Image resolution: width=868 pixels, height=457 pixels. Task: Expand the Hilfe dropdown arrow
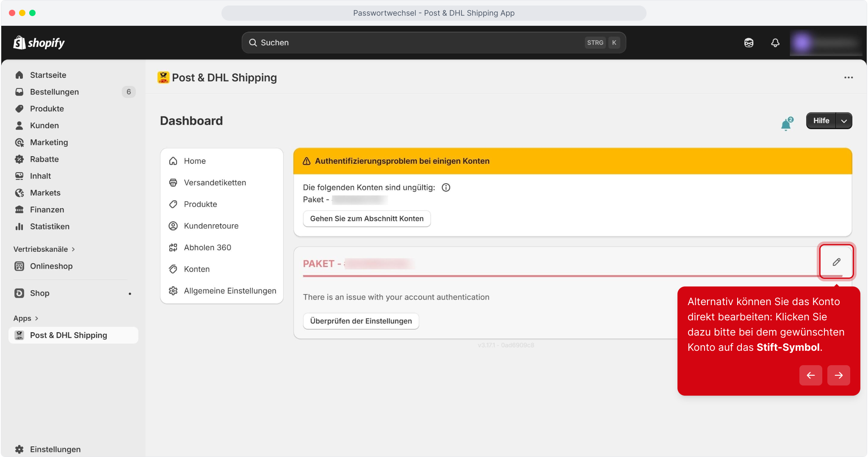click(844, 121)
